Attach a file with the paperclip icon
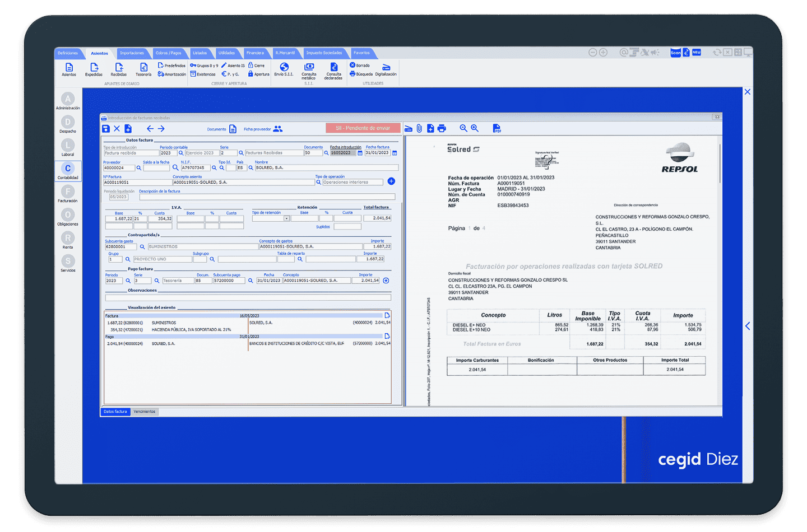This screenshot has width=807, height=532. click(419, 129)
